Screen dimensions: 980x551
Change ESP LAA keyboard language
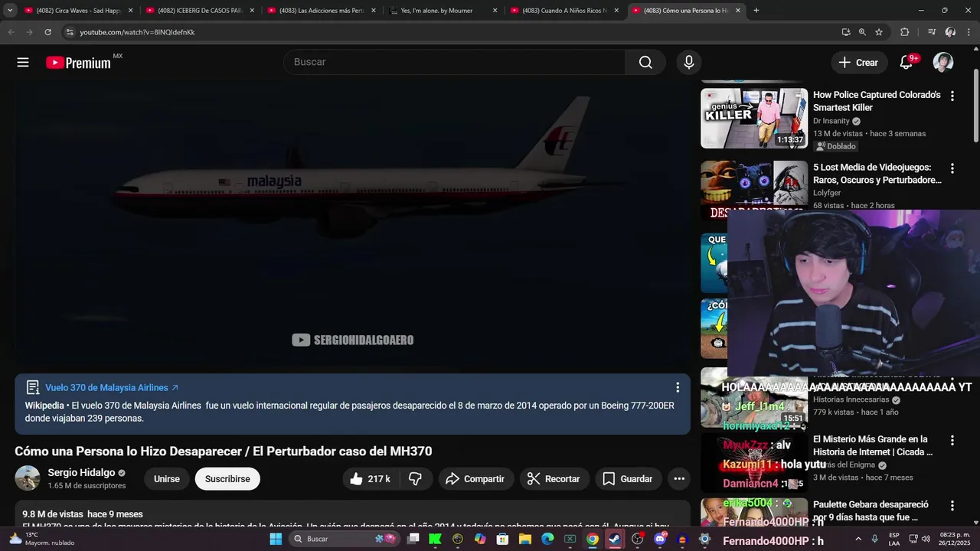tap(894, 539)
